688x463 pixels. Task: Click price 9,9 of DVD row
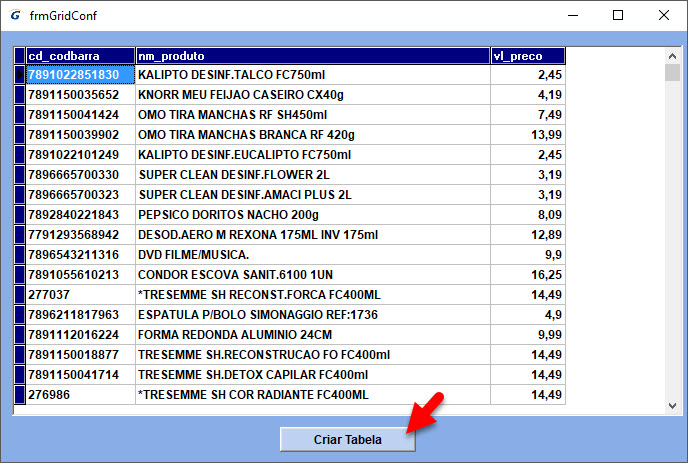click(x=528, y=255)
